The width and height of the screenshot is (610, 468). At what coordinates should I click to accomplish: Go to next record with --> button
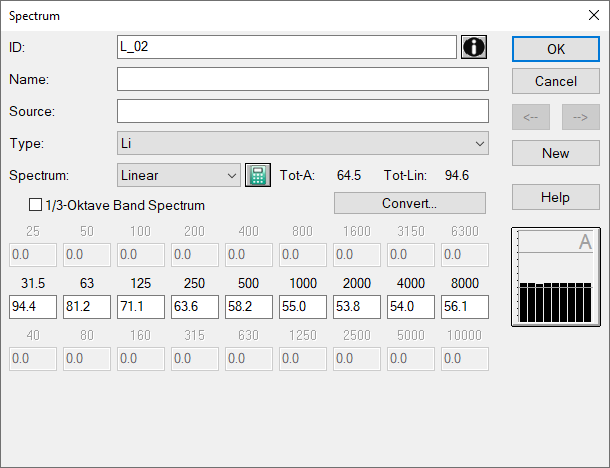pyautogui.click(x=580, y=117)
